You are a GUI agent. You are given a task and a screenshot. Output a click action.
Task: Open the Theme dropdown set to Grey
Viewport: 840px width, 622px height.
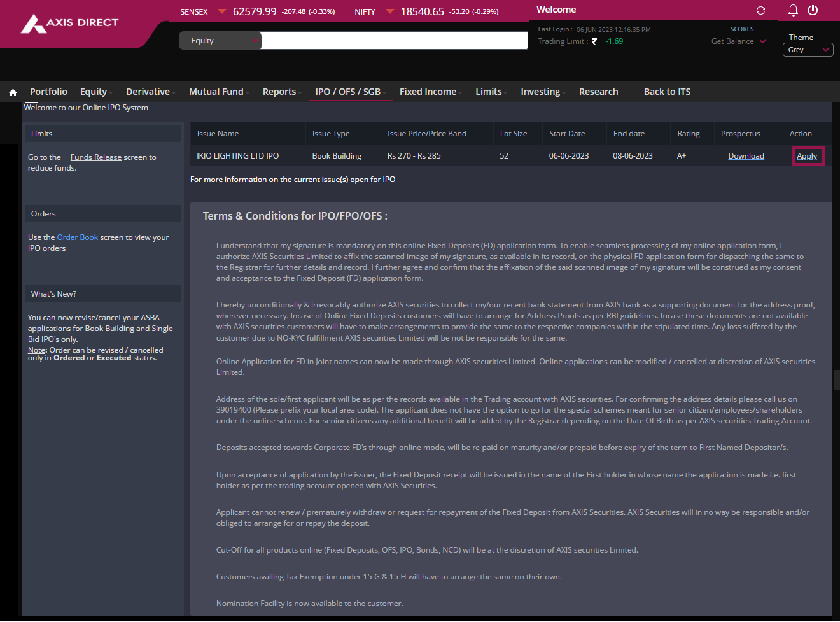808,50
